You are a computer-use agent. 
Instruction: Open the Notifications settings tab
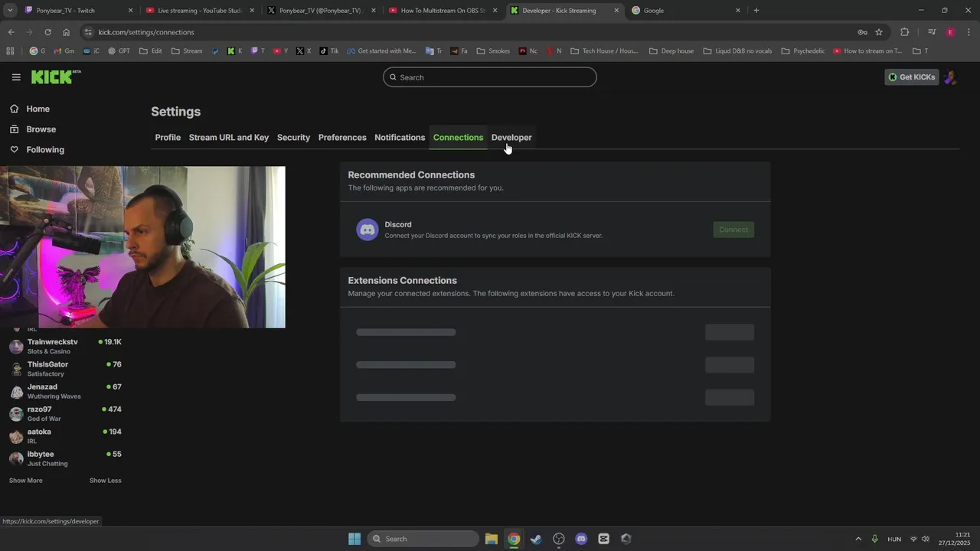tap(400, 138)
